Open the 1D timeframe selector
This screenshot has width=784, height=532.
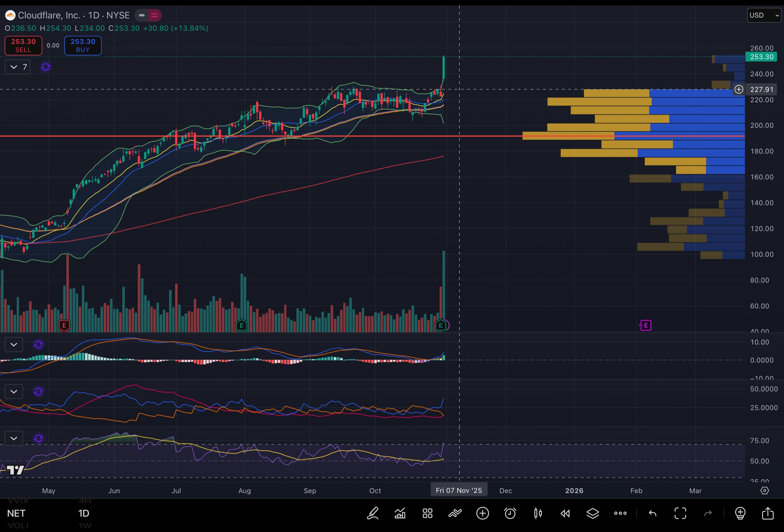83,513
